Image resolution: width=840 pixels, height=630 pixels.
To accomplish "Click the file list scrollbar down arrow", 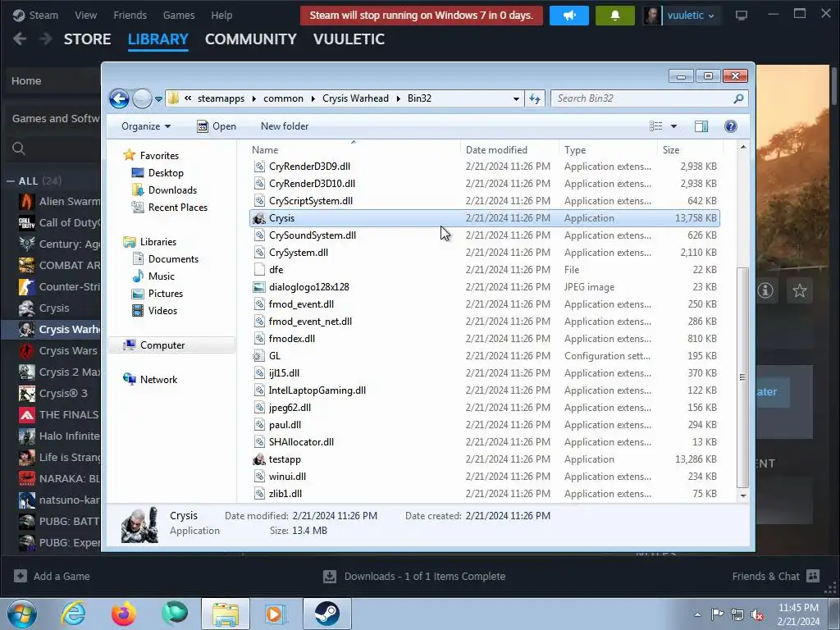I will tap(743, 495).
